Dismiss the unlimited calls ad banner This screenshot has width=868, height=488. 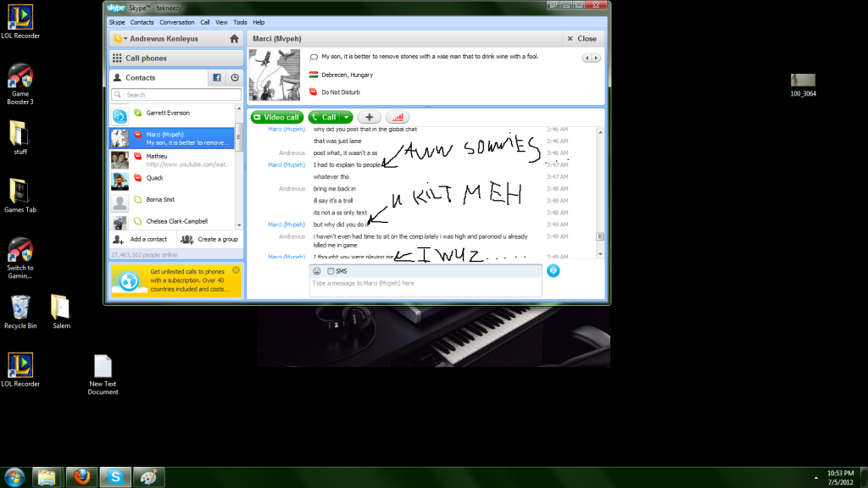[x=236, y=270]
